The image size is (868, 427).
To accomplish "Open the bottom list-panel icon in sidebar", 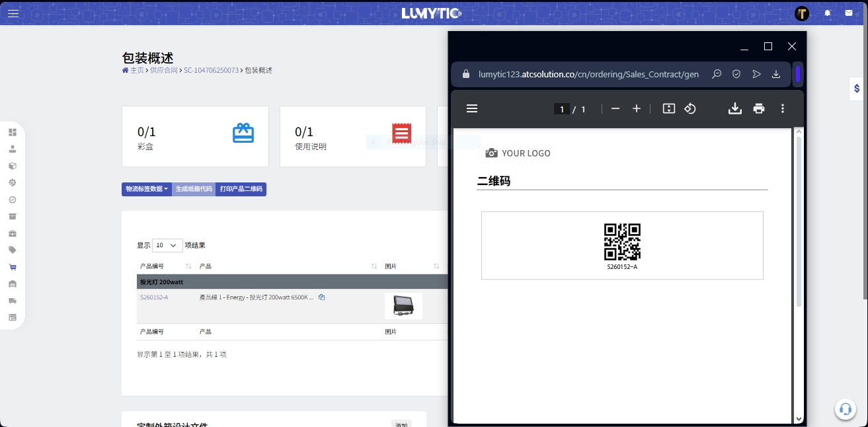I will tap(13, 317).
